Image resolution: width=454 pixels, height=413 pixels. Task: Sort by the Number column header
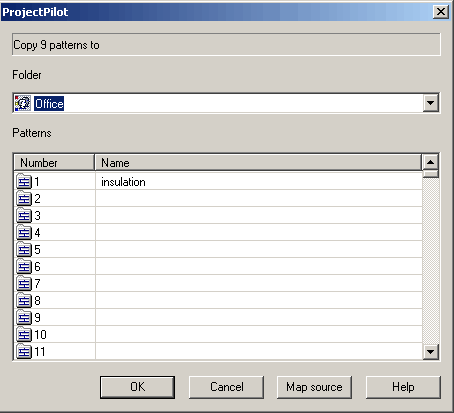(54, 163)
